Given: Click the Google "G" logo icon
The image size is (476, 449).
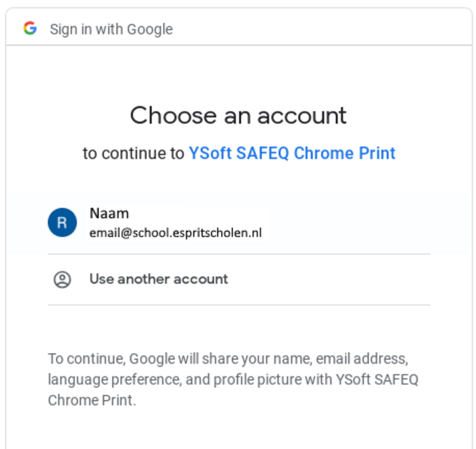Looking at the screenshot, I should [x=30, y=28].
